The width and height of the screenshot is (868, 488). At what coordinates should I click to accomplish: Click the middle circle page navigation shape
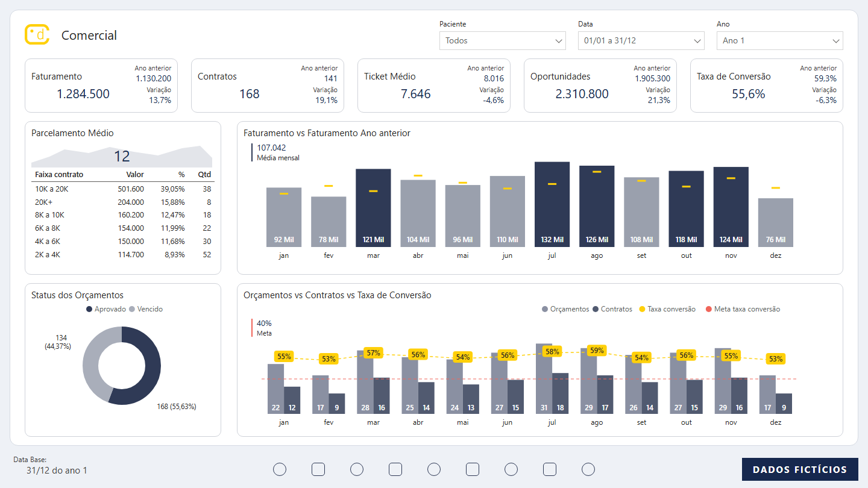point(434,469)
